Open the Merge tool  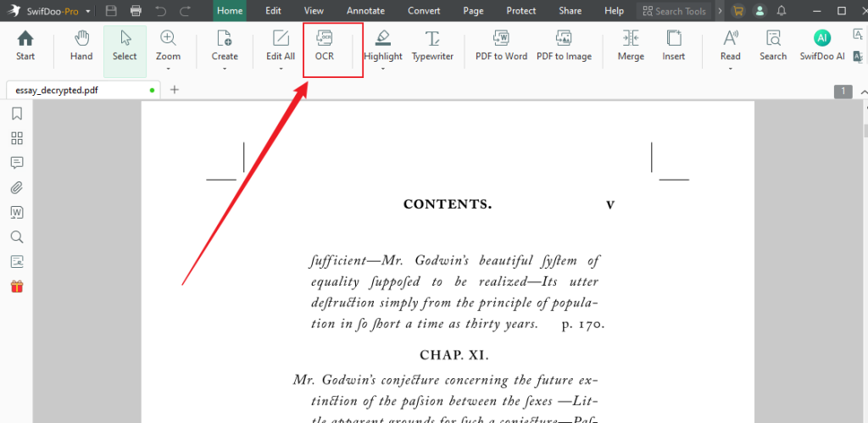click(x=631, y=46)
